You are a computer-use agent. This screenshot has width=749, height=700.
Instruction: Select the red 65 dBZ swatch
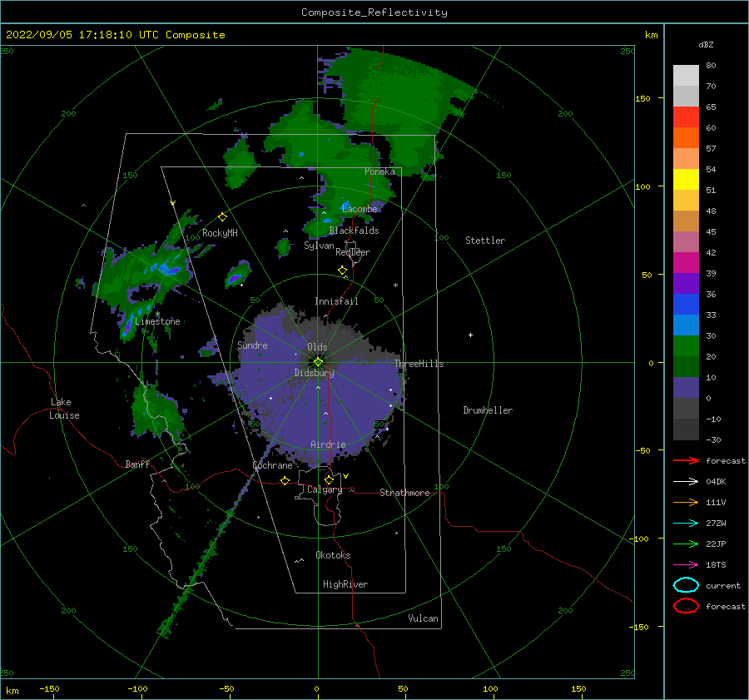tap(686, 117)
